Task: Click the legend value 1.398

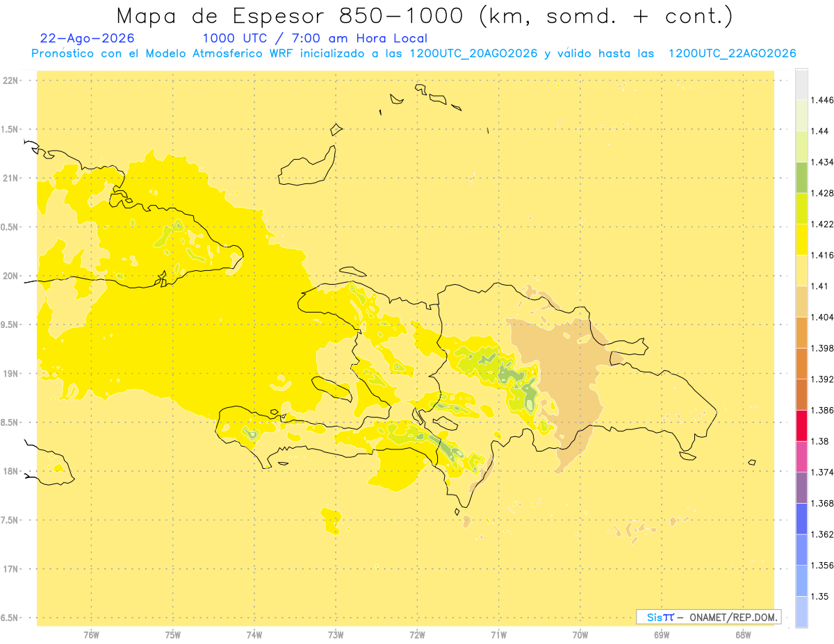Action: [822, 348]
